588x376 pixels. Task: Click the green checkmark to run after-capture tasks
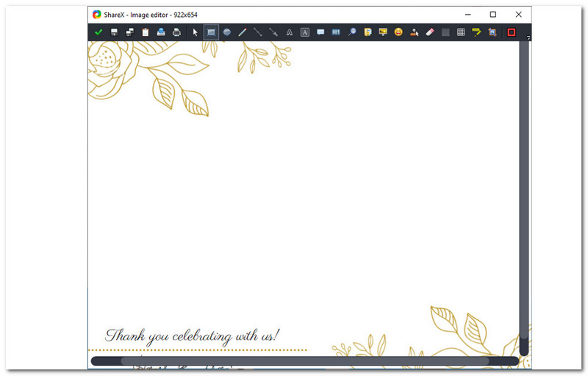point(98,32)
